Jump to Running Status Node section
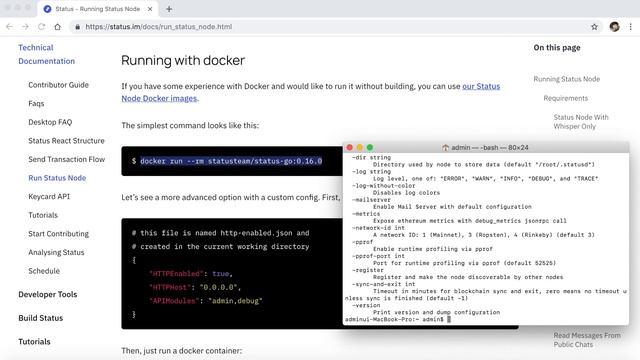This screenshot has height=360, width=640. (x=567, y=79)
